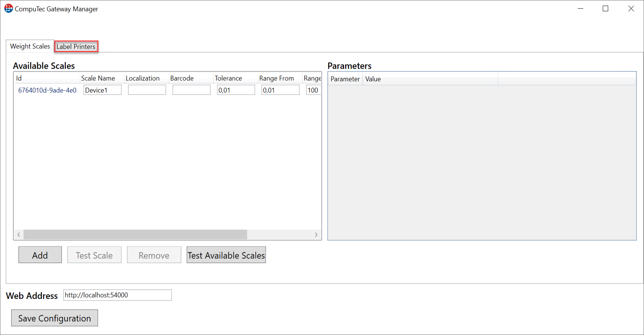Click the CompuTec Gateway Manager app icon
644x335 pixels.
[8, 9]
